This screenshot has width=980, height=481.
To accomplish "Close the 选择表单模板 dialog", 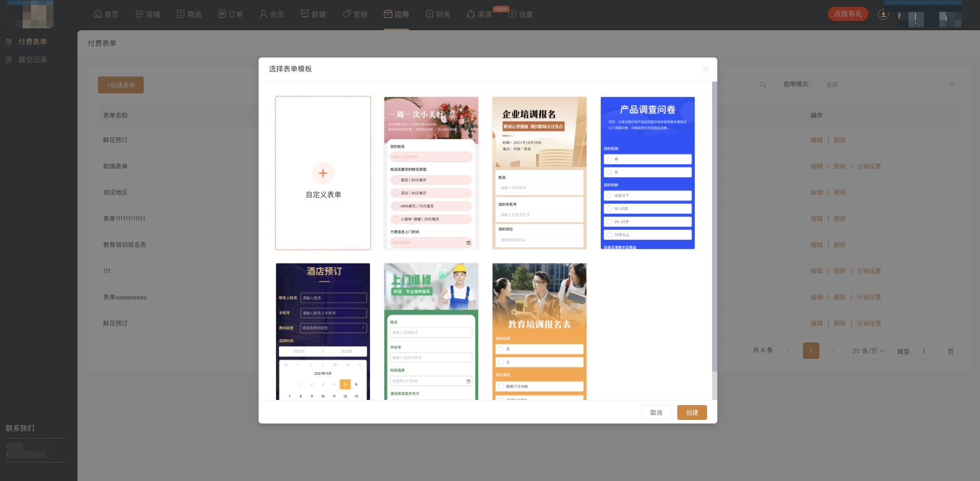I will click(706, 69).
